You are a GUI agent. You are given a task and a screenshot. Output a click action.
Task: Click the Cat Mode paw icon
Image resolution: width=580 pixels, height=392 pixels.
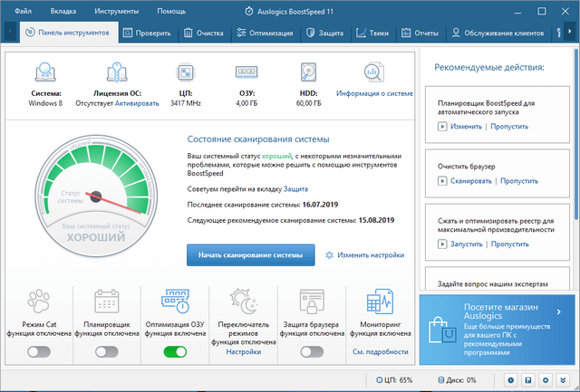[39, 301]
